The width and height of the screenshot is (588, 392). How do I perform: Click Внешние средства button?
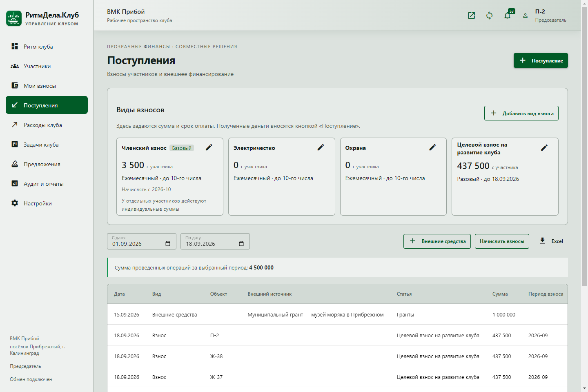coord(437,241)
